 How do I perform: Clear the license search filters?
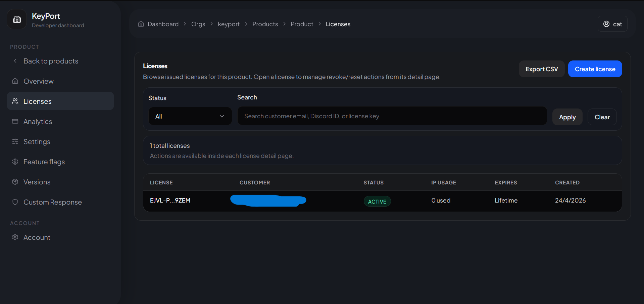(x=602, y=117)
